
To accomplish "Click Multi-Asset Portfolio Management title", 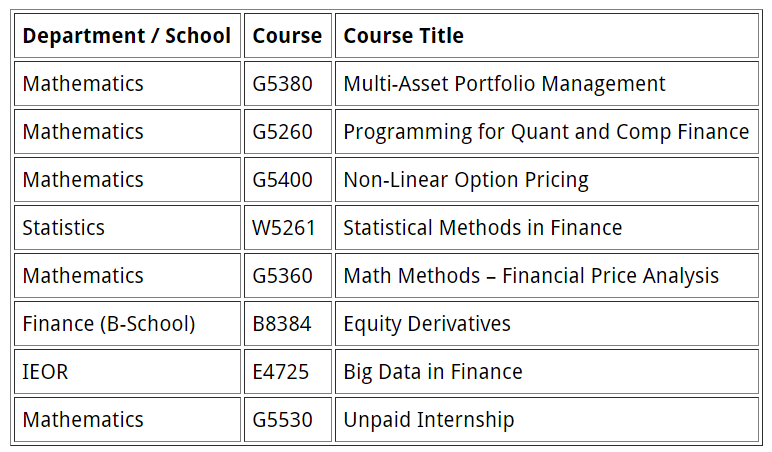I will tap(504, 84).
